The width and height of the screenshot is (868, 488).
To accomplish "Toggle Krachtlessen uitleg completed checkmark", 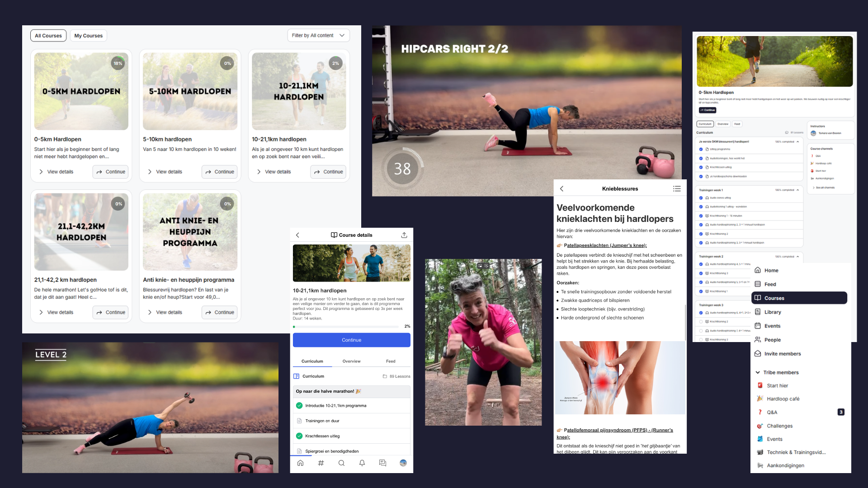I will 299,436.
